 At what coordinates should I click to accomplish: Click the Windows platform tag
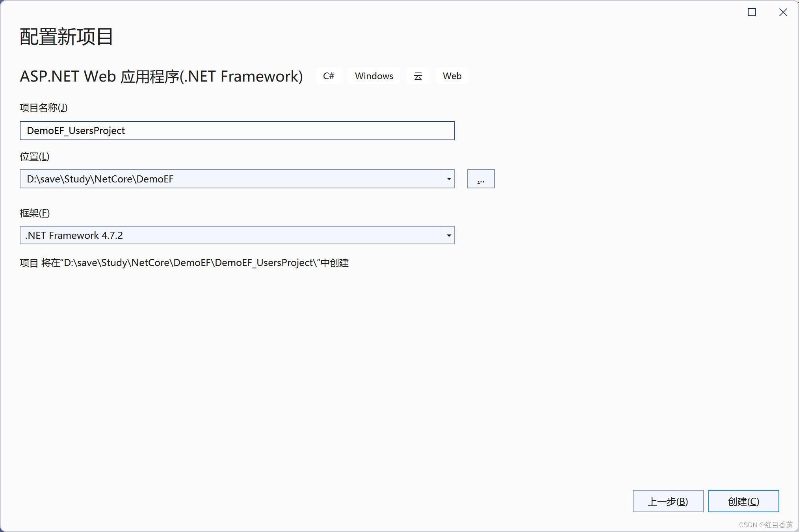[374, 76]
